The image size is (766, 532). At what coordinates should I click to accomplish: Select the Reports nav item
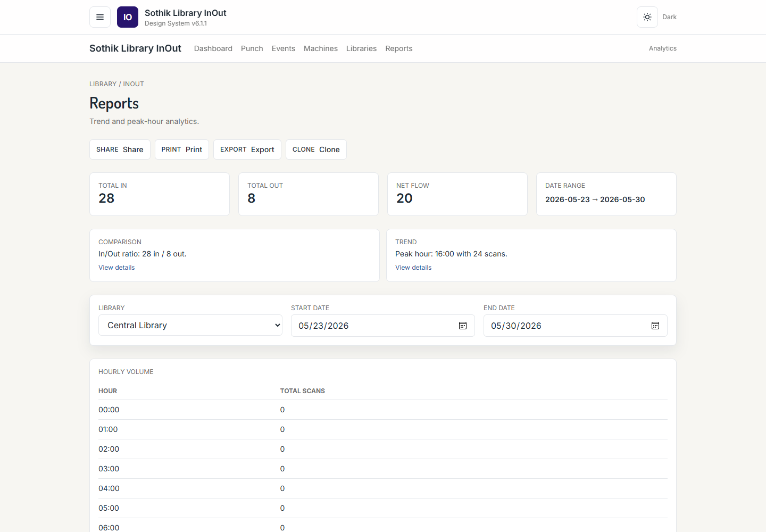pyautogui.click(x=399, y=48)
